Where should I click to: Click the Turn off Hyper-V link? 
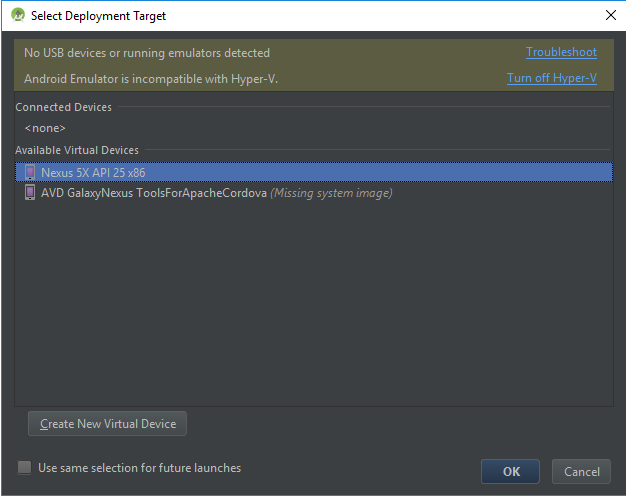(x=552, y=78)
